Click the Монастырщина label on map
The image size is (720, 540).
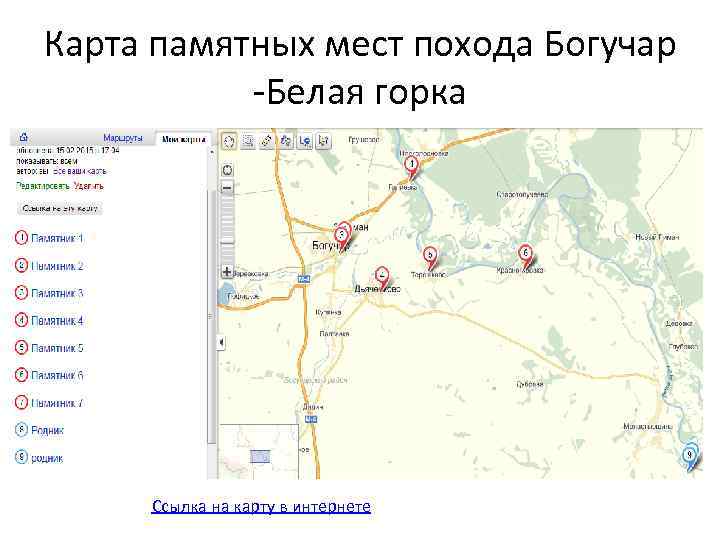(647, 427)
